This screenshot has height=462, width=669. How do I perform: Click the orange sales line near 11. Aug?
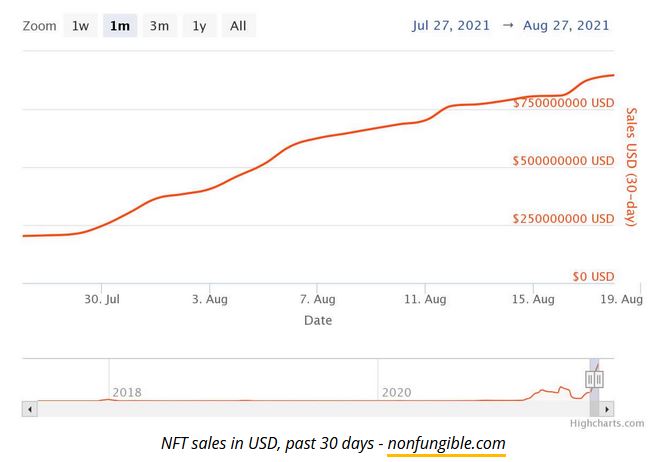tap(425, 121)
